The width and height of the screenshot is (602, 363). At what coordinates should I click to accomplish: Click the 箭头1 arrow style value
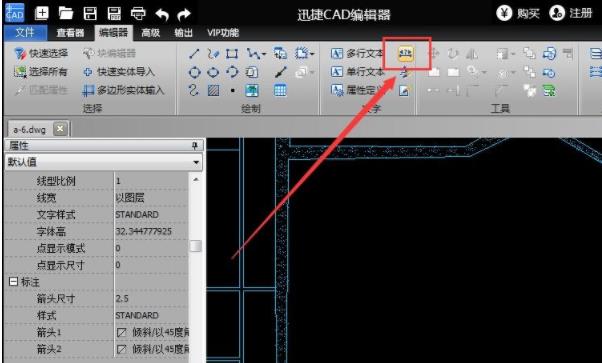coord(151,332)
